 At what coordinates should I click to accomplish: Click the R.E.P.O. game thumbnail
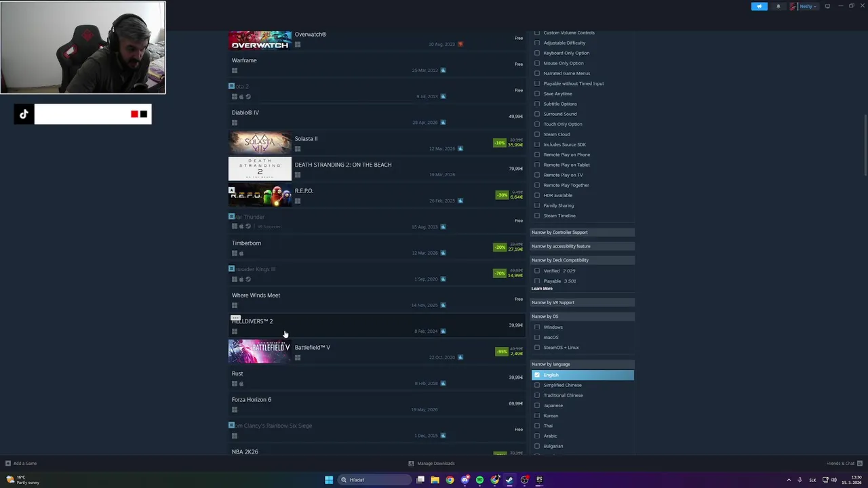tap(260, 195)
